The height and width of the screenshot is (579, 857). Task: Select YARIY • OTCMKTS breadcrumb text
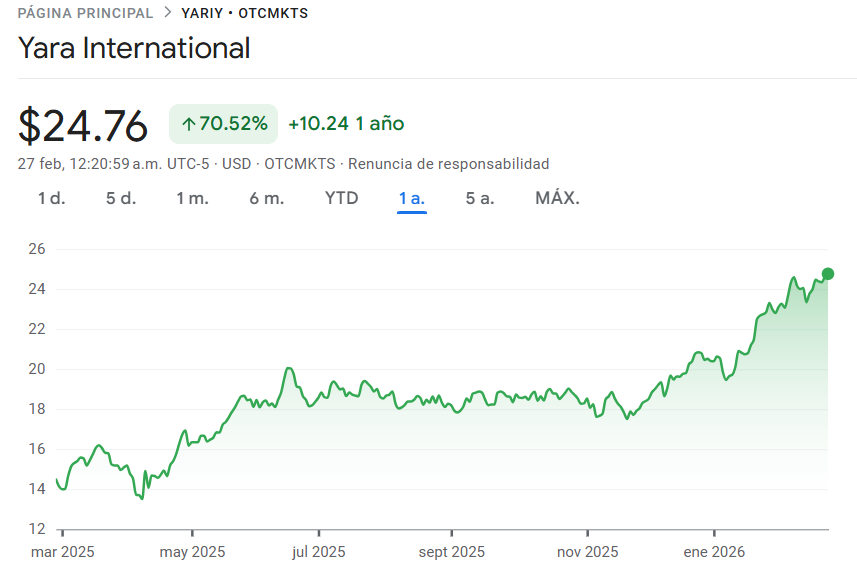[245, 13]
